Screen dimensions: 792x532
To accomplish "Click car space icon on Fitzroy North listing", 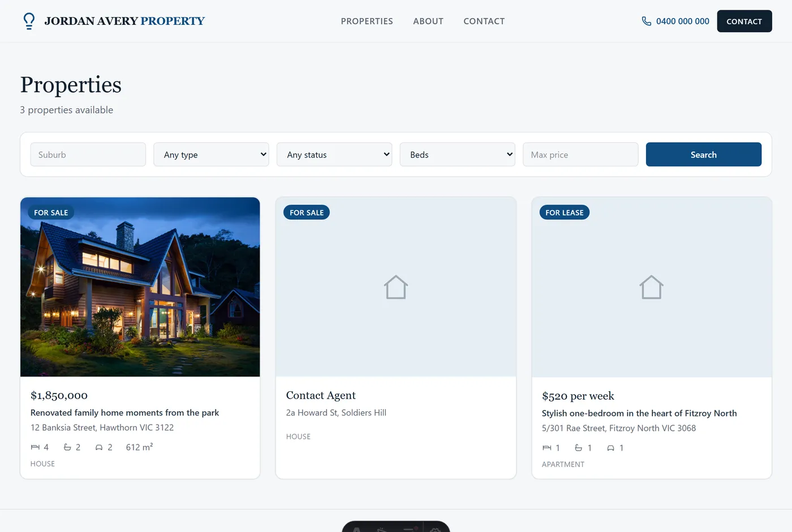I will 610,448.
